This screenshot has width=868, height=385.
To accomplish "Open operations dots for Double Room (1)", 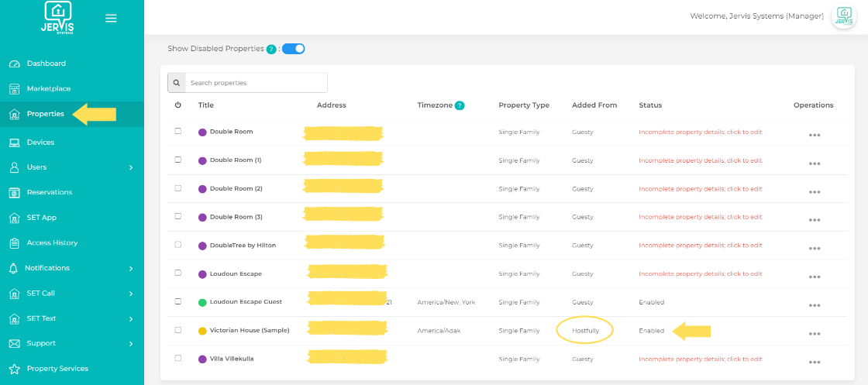I will click(x=814, y=163).
